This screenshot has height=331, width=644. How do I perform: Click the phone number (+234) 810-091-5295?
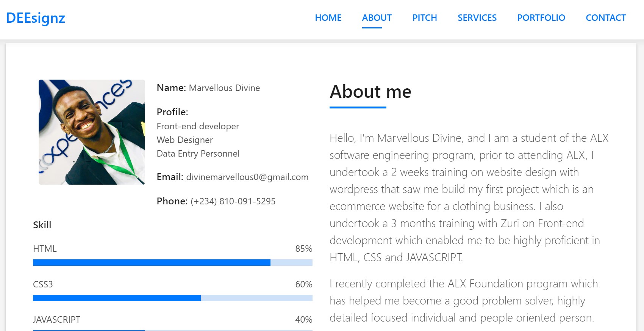point(233,201)
